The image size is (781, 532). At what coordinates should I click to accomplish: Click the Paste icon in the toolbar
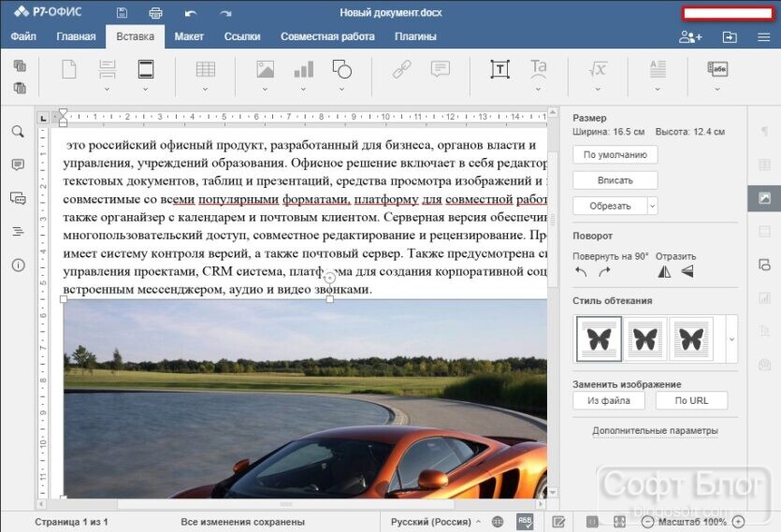[20, 88]
